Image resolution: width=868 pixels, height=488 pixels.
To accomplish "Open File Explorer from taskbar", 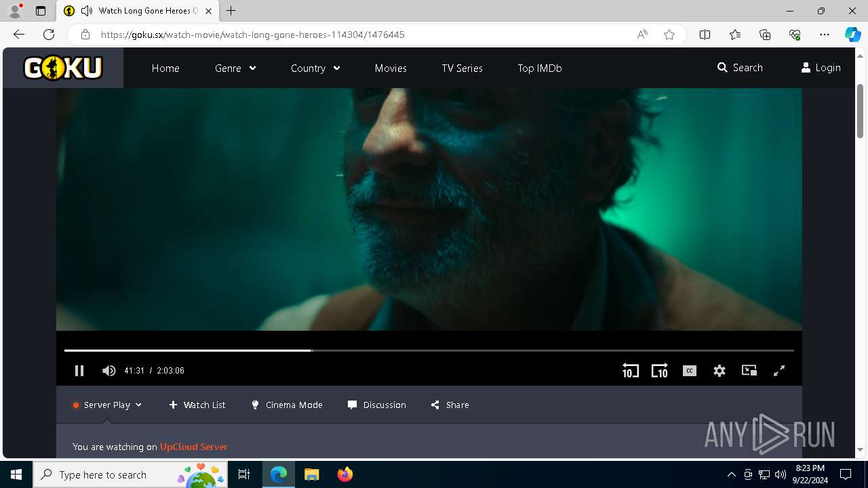I will click(x=311, y=474).
